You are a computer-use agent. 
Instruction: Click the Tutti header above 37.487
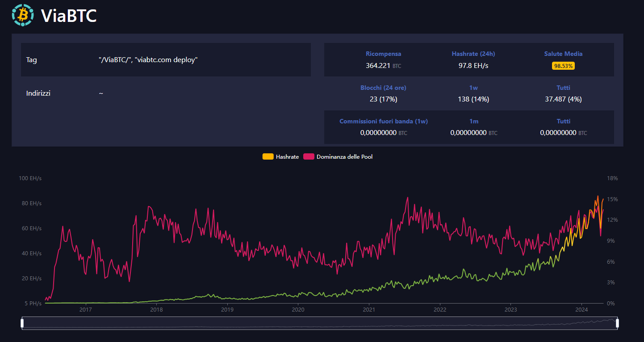(x=564, y=88)
